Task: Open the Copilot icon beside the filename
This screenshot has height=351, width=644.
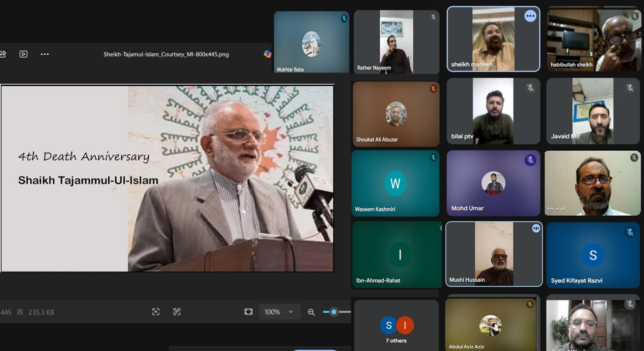Action: [267, 54]
